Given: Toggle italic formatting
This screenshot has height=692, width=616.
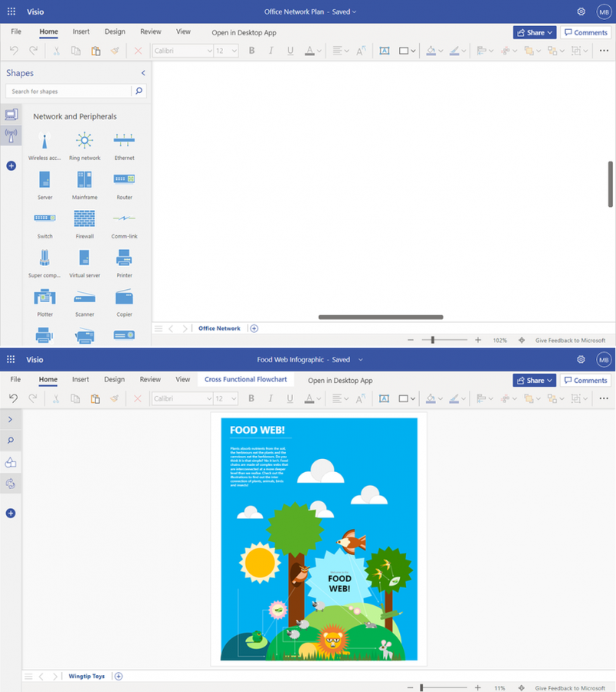Looking at the screenshot, I should point(270,51).
